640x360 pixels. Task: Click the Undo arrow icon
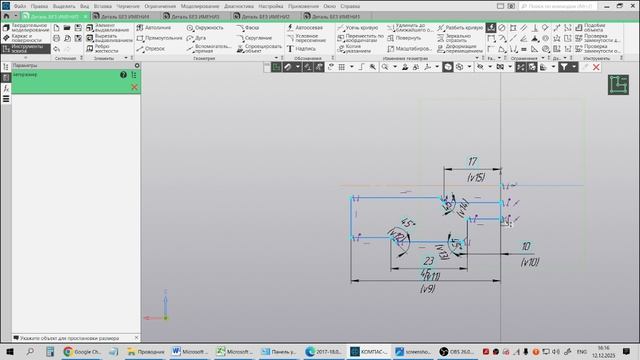point(56,49)
